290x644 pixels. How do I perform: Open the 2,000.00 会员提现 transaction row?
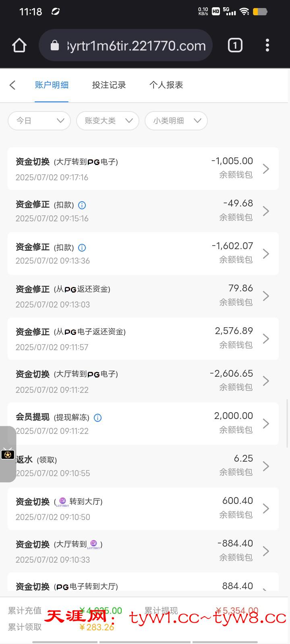[143, 423]
